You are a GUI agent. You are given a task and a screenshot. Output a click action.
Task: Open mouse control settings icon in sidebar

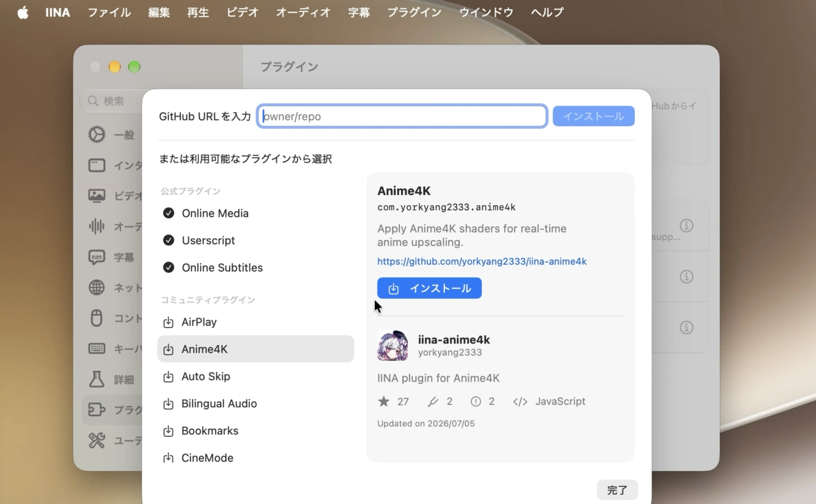tap(97, 318)
